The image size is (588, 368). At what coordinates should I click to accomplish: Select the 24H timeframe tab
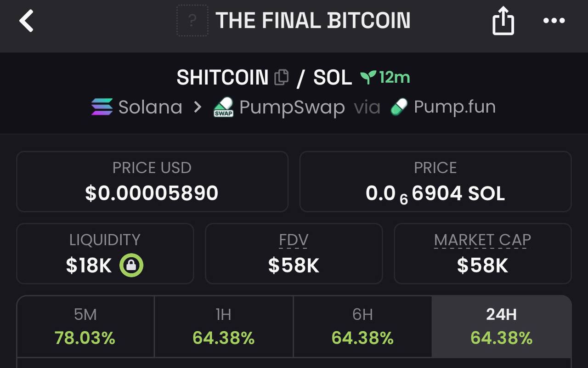501,327
